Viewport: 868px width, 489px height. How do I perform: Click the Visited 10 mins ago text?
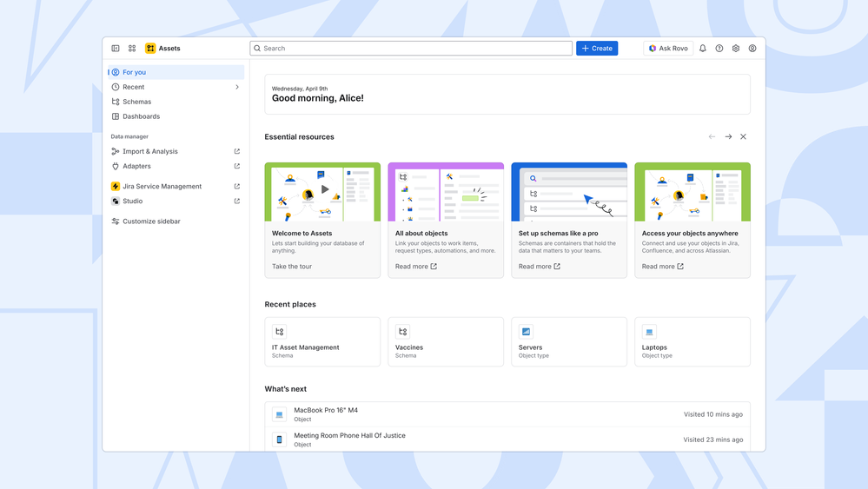tap(713, 414)
